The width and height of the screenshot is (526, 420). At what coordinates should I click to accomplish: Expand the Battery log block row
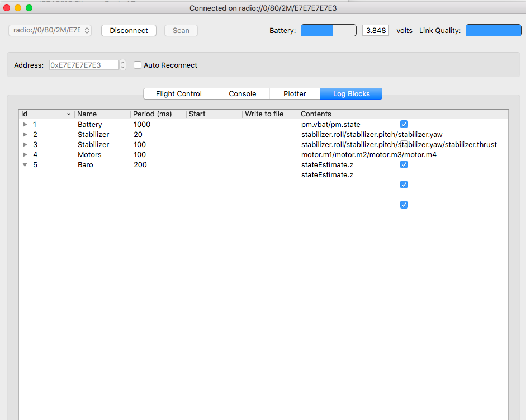25,125
